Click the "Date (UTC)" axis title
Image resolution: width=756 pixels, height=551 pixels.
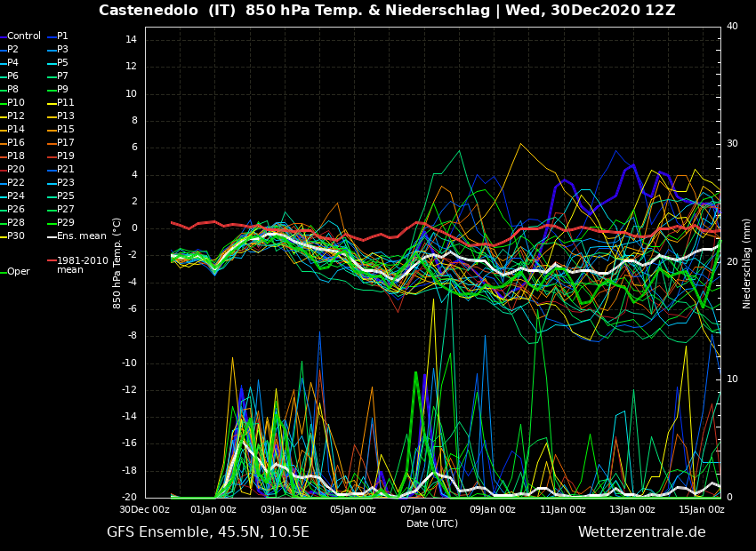(432, 523)
